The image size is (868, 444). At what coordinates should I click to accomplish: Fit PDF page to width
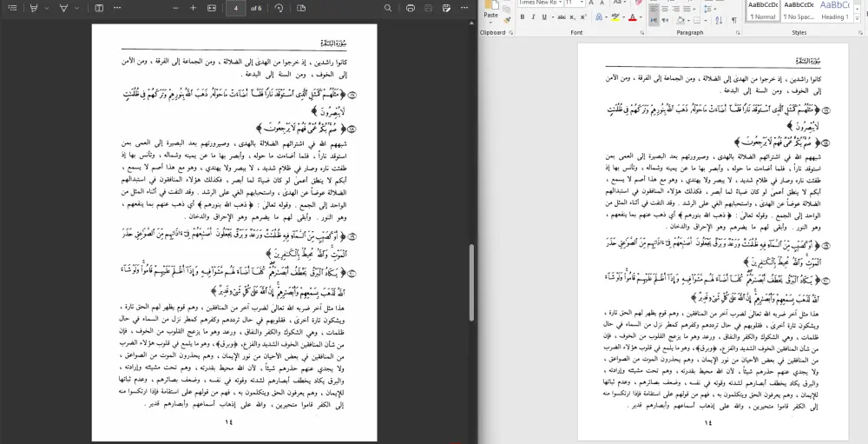(x=212, y=9)
